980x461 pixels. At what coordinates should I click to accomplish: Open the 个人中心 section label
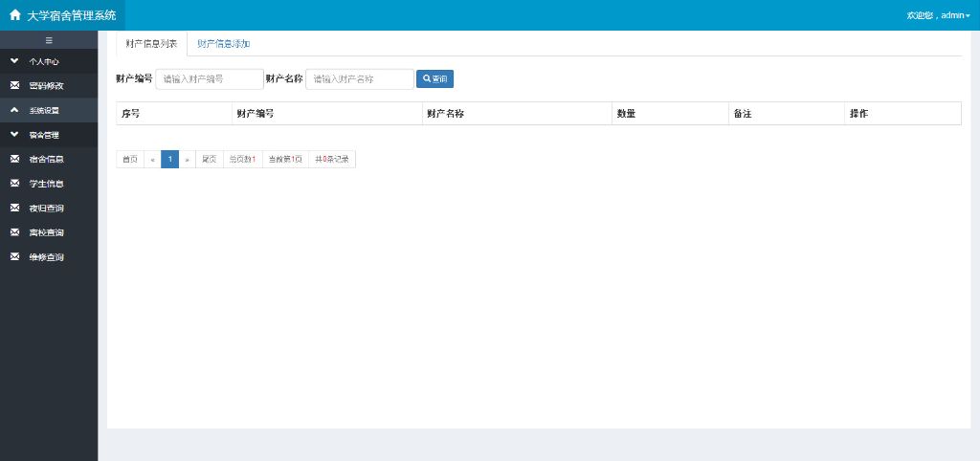[44, 62]
